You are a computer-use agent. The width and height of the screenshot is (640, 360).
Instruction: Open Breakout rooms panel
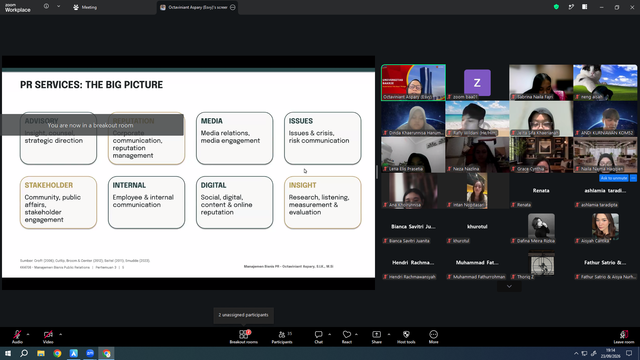244,337
